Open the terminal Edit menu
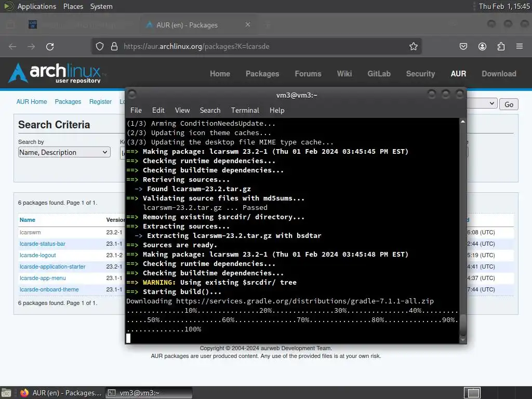The width and height of the screenshot is (532, 399). [158, 110]
